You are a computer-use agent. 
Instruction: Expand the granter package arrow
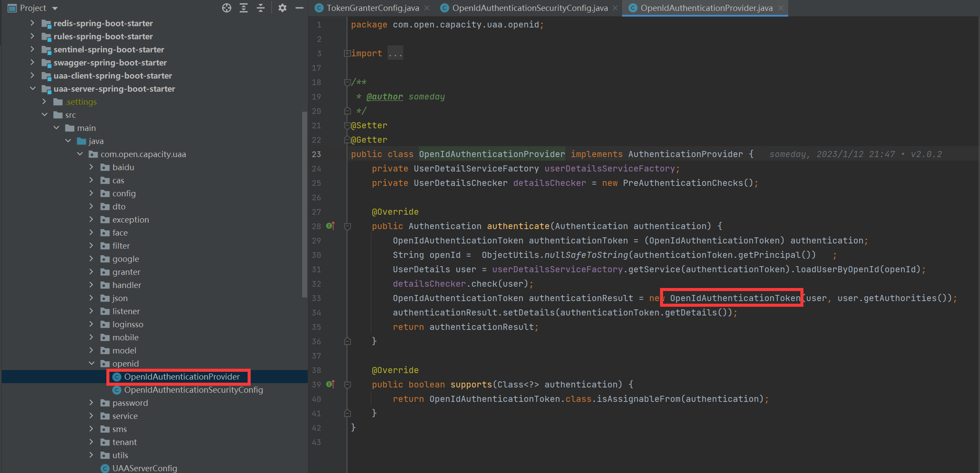click(x=91, y=271)
